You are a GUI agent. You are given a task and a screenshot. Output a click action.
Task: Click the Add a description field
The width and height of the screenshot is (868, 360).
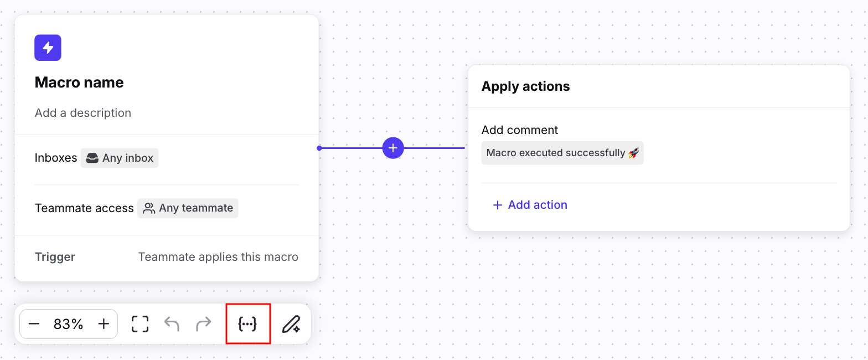click(83, 113)
